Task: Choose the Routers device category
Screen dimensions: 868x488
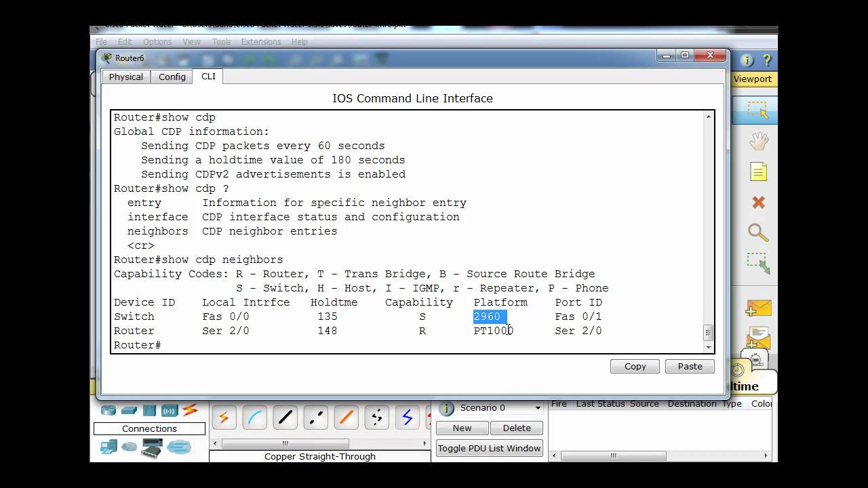Action: pos(108,410)
